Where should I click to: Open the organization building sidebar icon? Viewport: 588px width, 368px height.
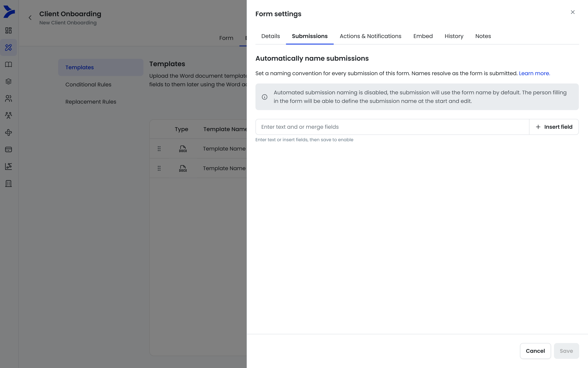click(x=9, y=184)
